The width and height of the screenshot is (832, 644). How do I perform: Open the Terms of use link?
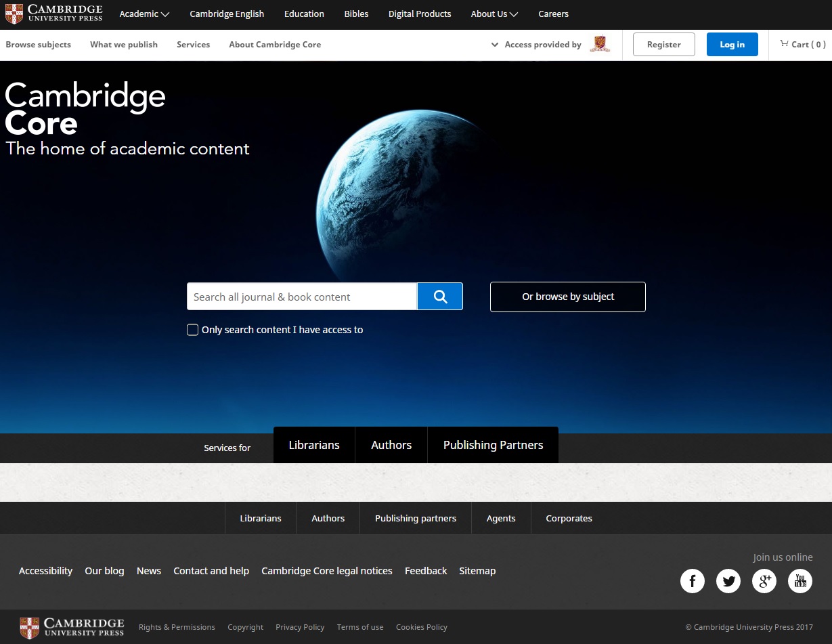pyautogui.click(x=360, y=627)
